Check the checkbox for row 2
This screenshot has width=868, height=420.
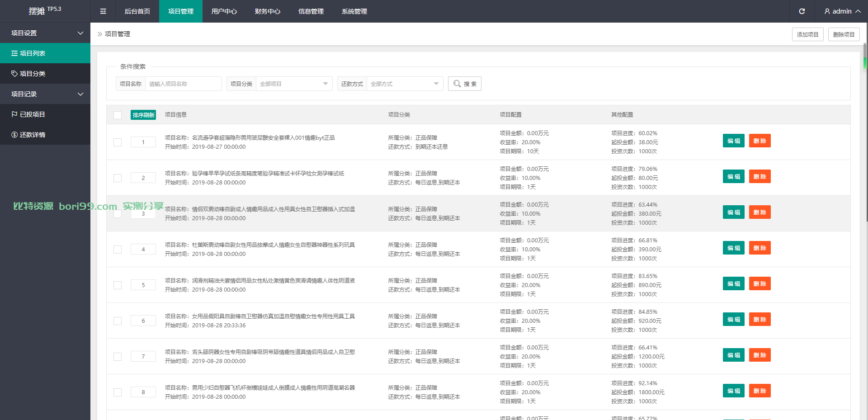coord(118,178)
